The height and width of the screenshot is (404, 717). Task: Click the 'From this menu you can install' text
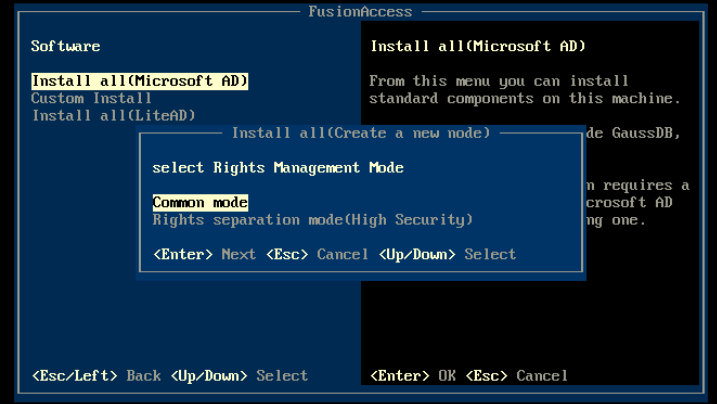point(499,81)
